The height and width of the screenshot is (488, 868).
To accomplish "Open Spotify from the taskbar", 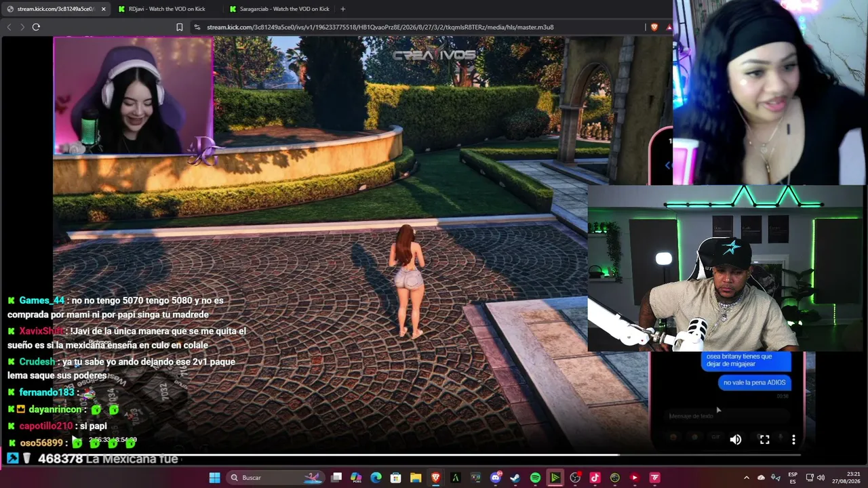I will click(x=535, y=478).
